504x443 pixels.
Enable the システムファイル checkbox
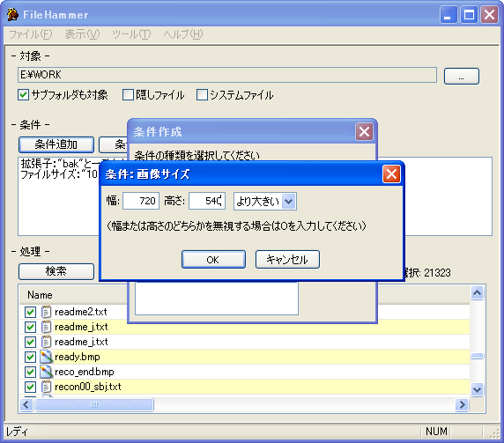202,95
